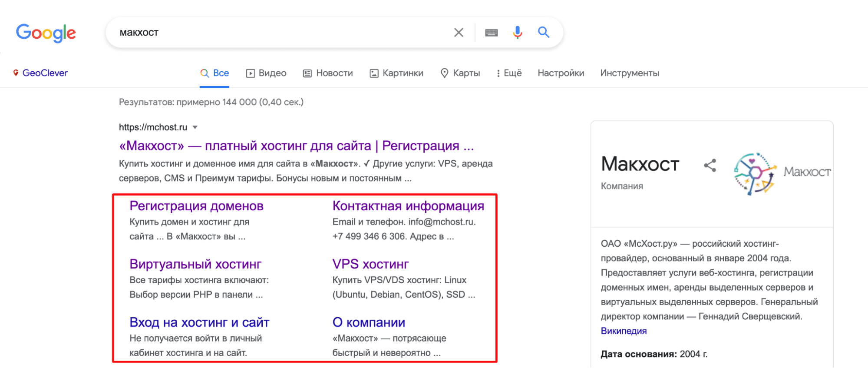Open the О компании sitelink

coord(369,322)
